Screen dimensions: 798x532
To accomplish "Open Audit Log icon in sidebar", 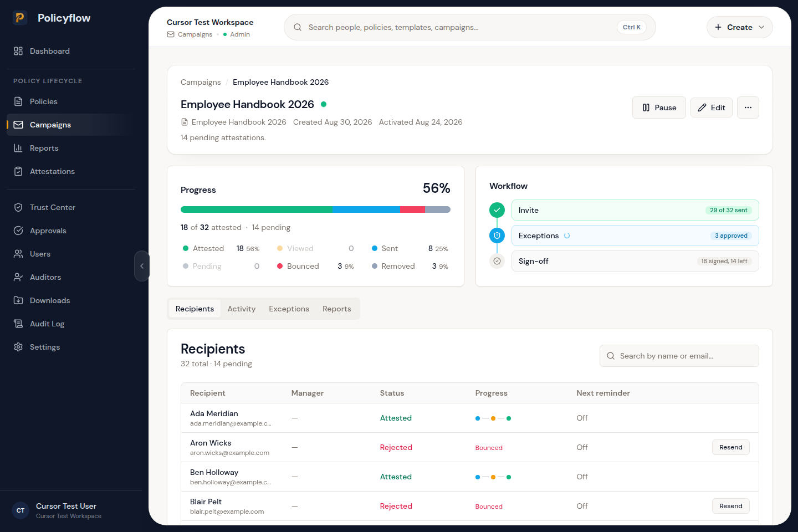I will click(x=18, y=324).
